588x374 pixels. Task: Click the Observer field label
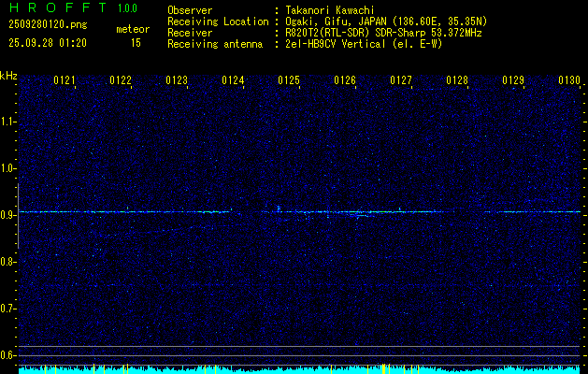[x=190, y=10]
